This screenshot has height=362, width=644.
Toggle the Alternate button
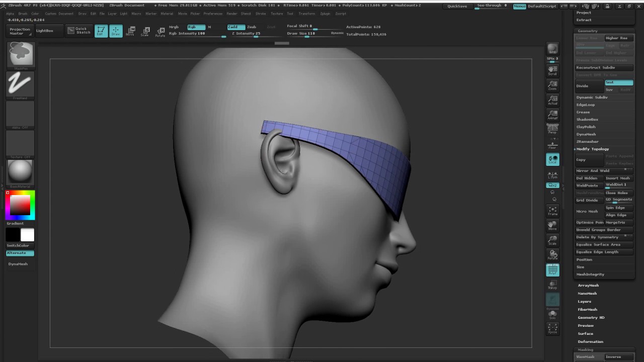[x=20, y=253]
